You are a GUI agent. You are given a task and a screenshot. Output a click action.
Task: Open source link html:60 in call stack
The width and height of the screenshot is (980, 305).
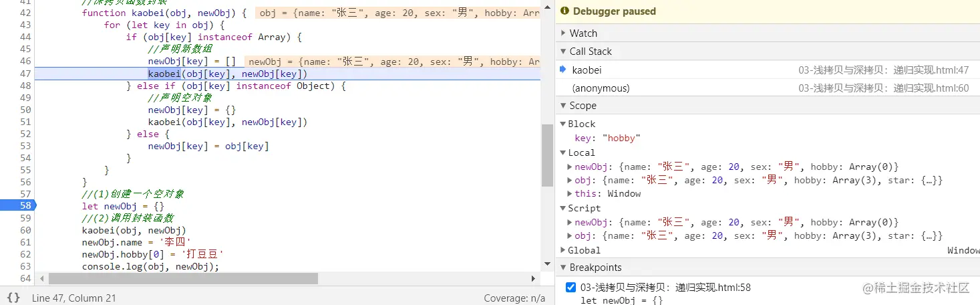pyautogui.click(x=883, y=88)
